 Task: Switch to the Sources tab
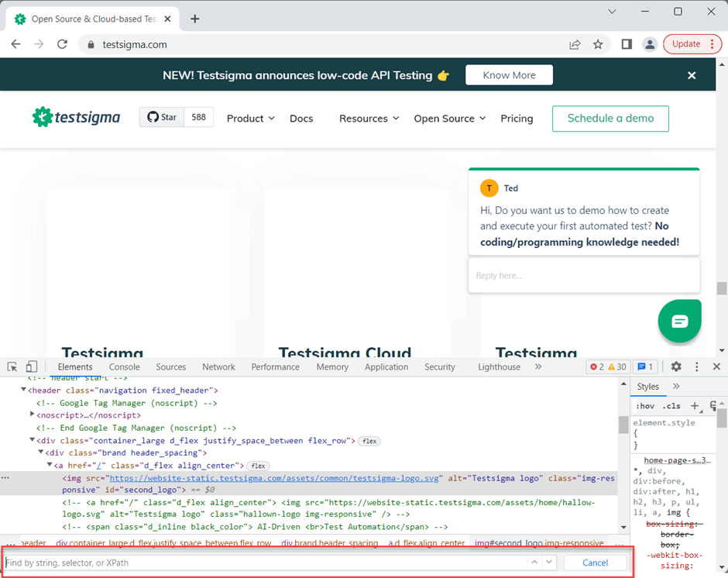point(171,366)
